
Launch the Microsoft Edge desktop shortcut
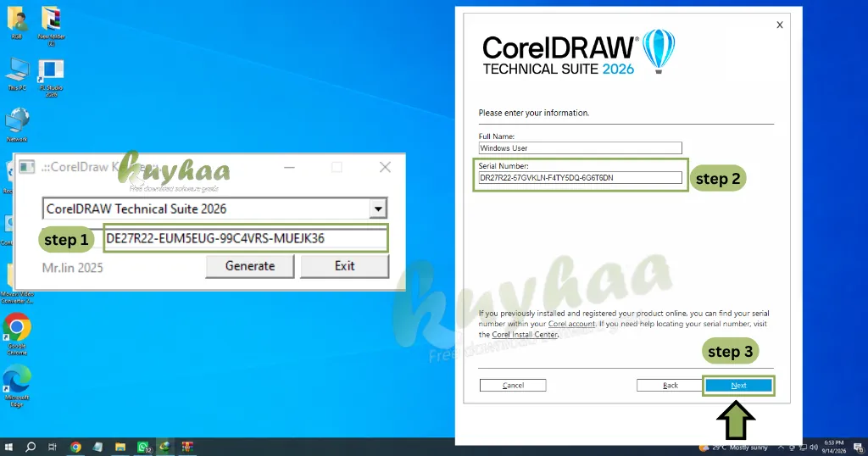point(17,386)
